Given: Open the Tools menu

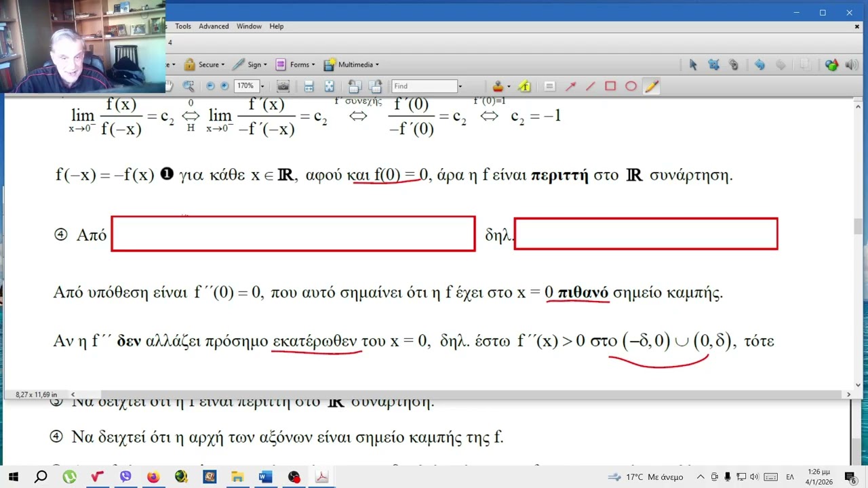Looking at the screenshot, I should [x=183, y=26].
